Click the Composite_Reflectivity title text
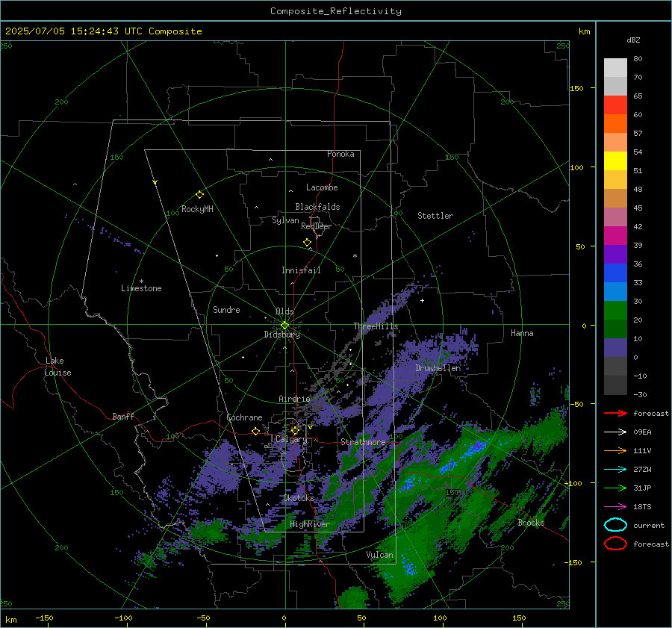Image resolution: width=672 pixels, height=628 pixels. [x=336, y=11]
